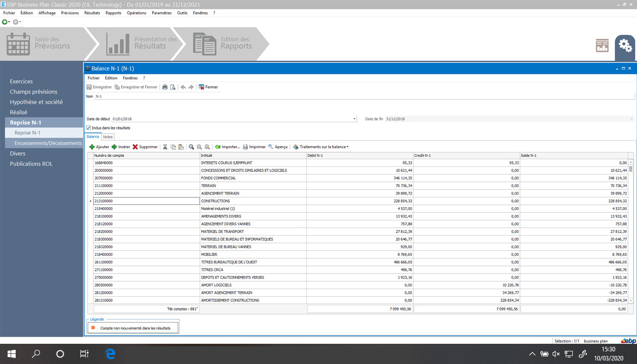Click Numéro de compte column header
Image resolution: width=637 pixels, height=364 pixels.
coord(147,155)
